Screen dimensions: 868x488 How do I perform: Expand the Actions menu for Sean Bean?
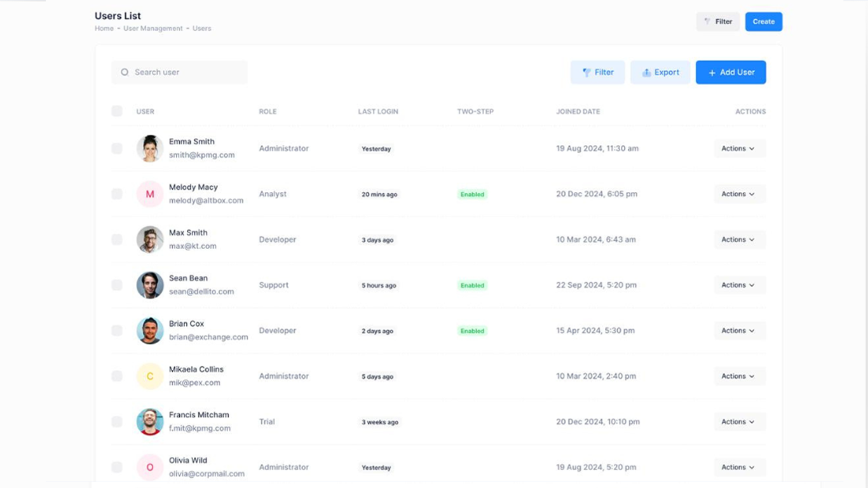740,285
